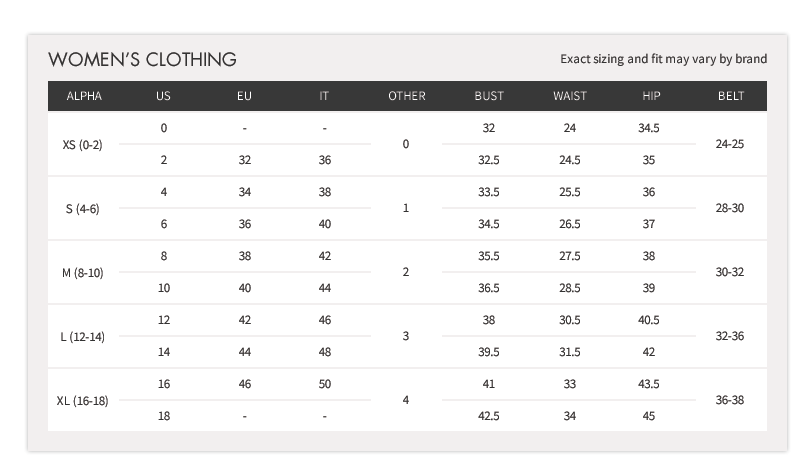Select the BELT column header
812x472 pixels.
[x=730, y=96]
